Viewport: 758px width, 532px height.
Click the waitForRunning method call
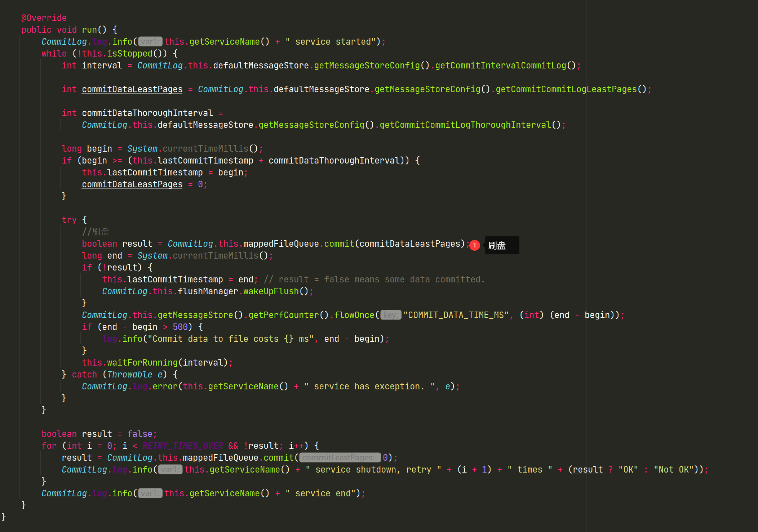[x=142, y=363]
